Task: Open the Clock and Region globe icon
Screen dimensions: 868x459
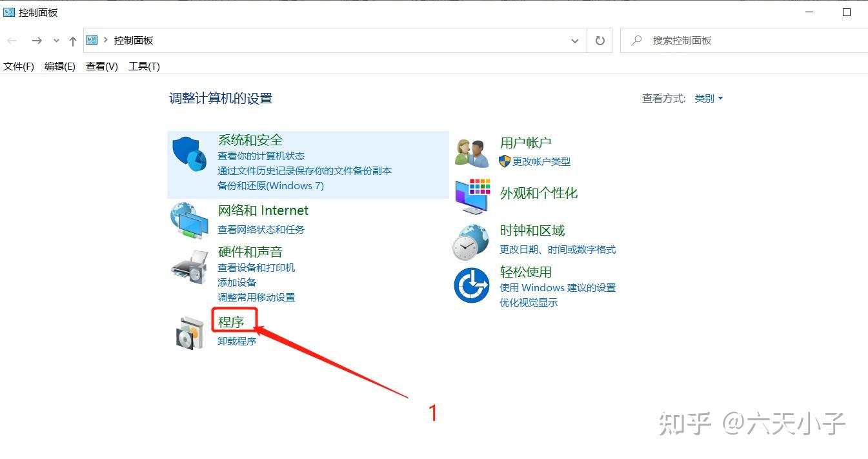Action: click(x=470, y=242)
